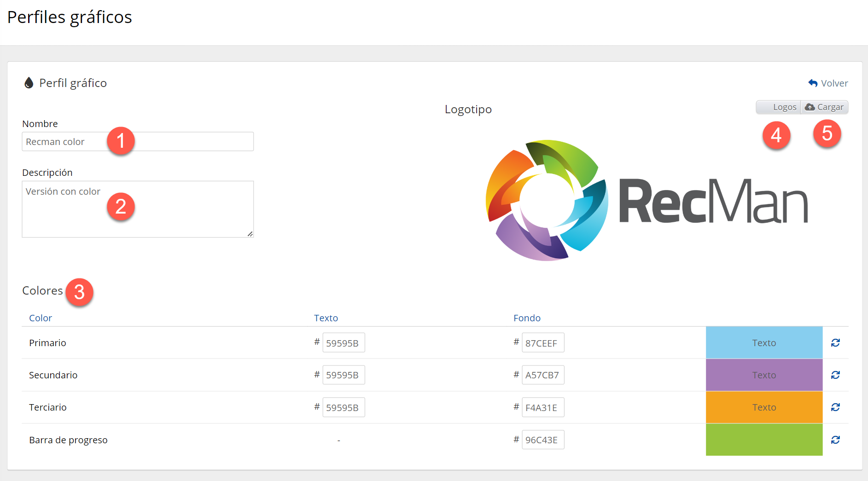Screen dimensions: 868x481
Task: Edit the Primario Fondo hex field 87CEEF
Action: [x=543, y=343]
